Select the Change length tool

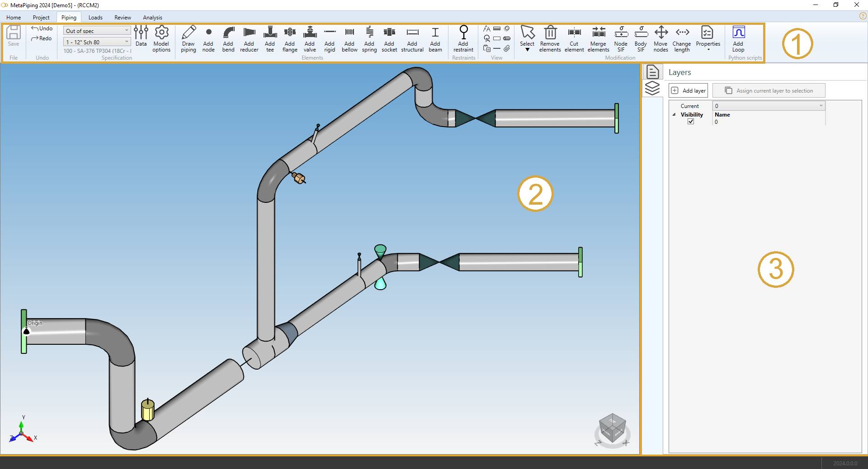click(682, 39)
